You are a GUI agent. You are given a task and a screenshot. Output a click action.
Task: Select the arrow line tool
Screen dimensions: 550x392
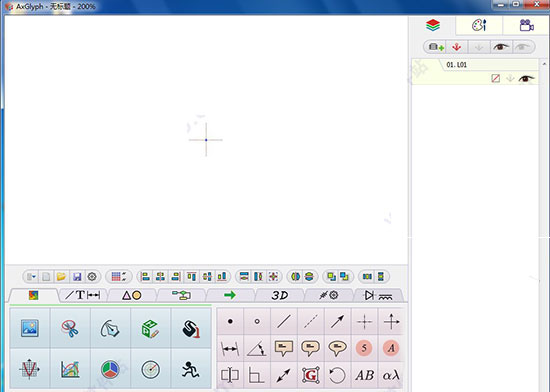[337, 321]
